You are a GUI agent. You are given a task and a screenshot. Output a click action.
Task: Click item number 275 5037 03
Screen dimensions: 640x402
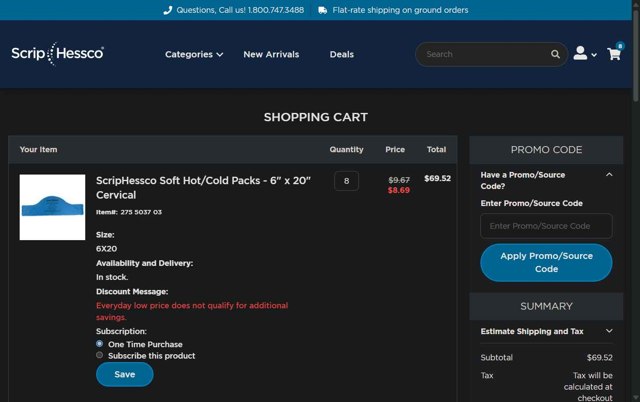coord(141,212)
